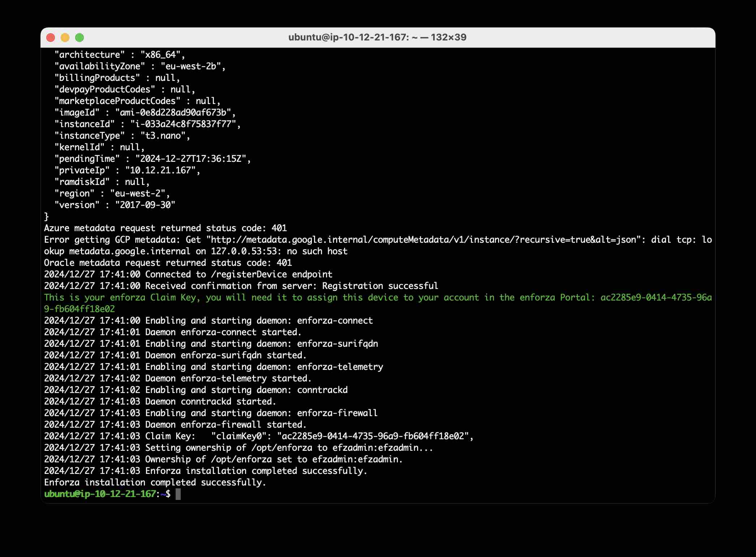
Task: Click the Oracle metadata status code 401 line
Action: click(168, 263)
